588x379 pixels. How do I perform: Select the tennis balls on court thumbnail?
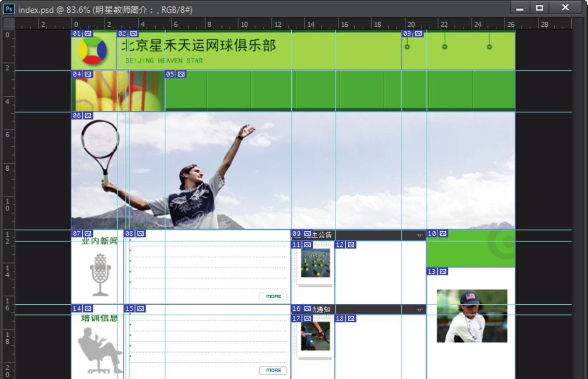[316, 263]
